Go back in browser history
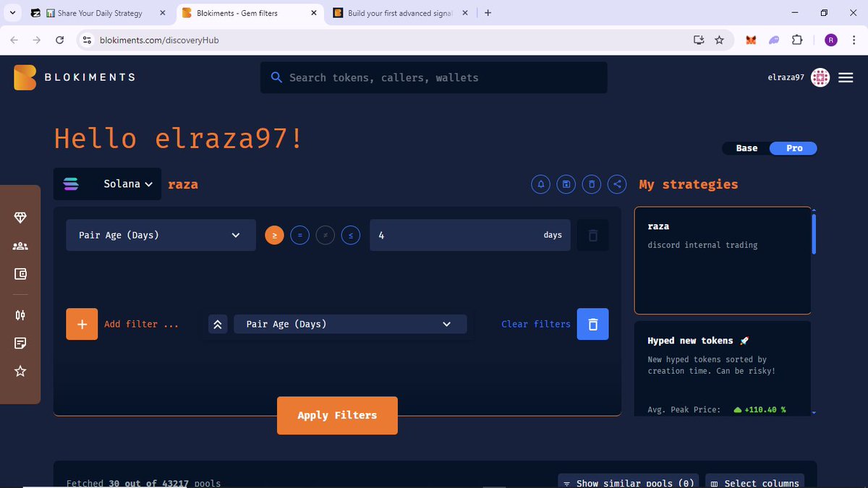 coord(14,40)
